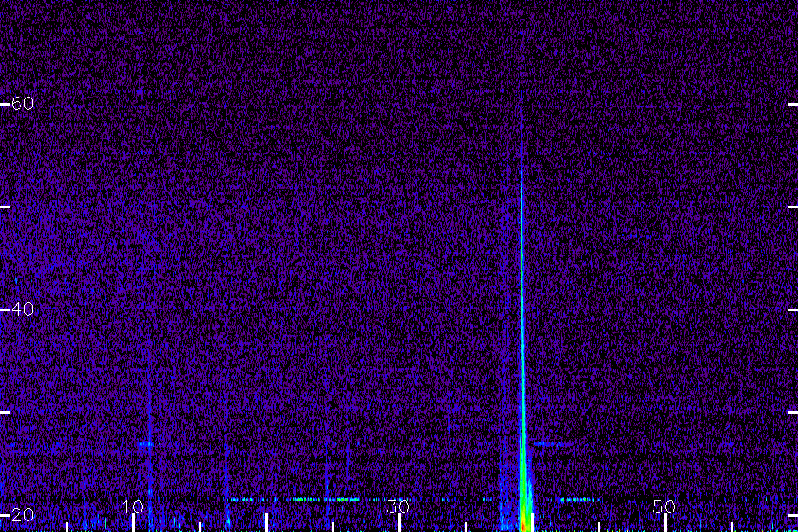
Task: Click the 60 label on the vertical axis
Action: click(22, 104)
